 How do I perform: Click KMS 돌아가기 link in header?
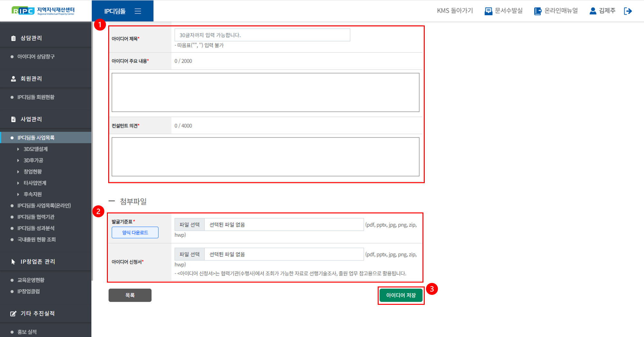click(x=455, y=11)
